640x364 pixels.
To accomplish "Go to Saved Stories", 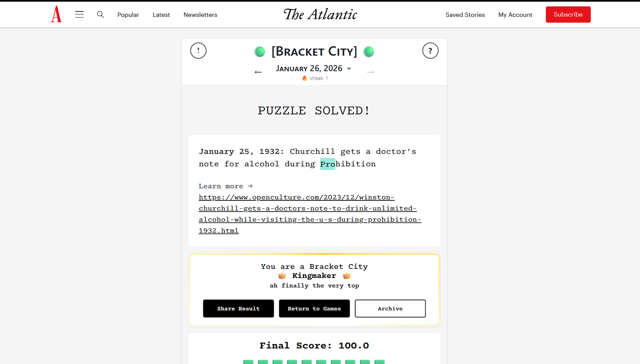I will (x=465, y=15).
